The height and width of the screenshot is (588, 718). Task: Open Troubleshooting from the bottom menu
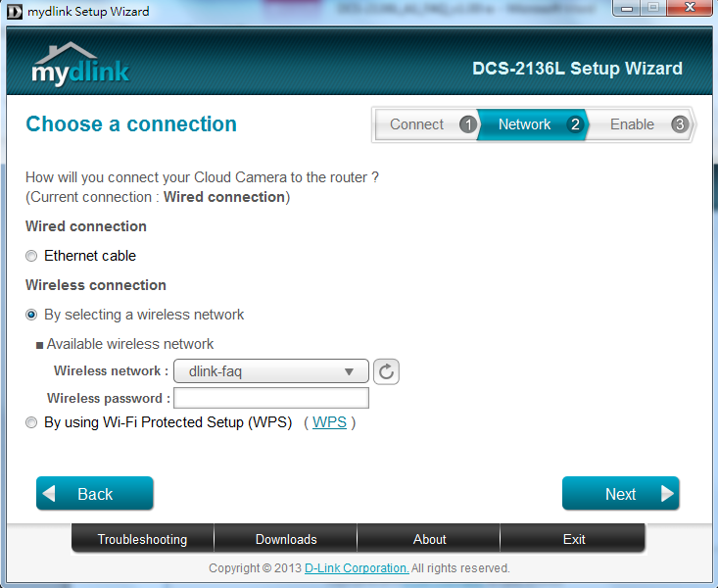pyautogui.click(x=142, y=539)
